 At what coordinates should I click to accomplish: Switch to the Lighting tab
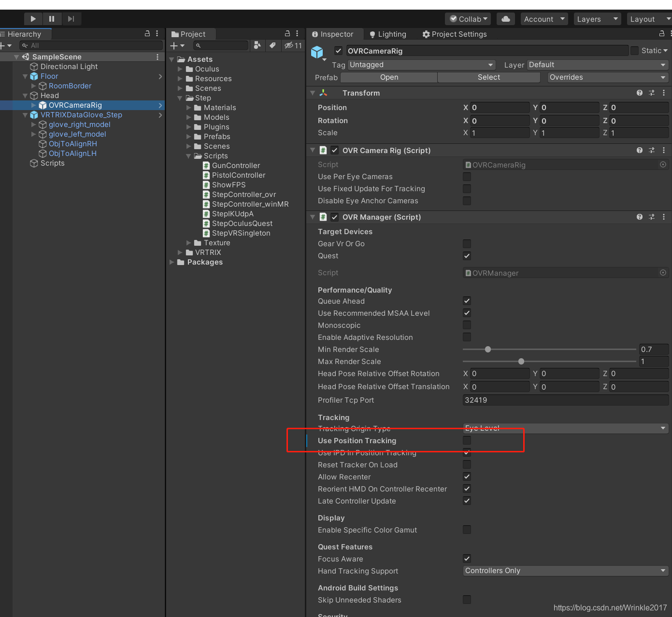[388, 34]
